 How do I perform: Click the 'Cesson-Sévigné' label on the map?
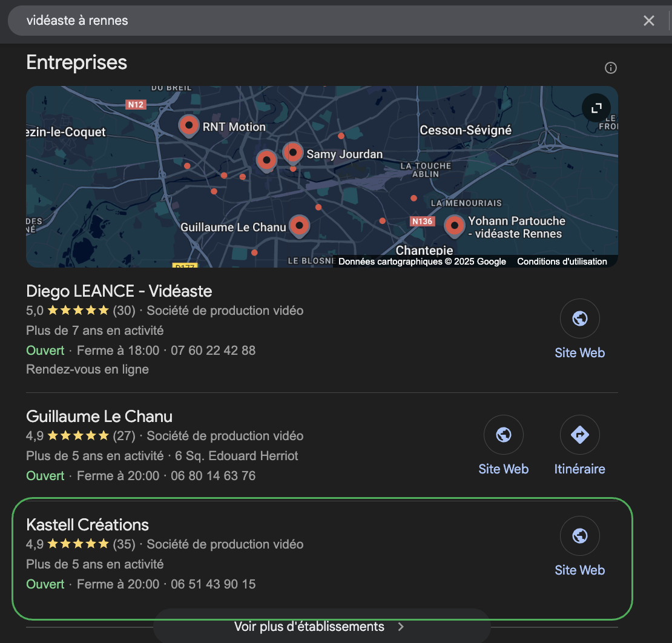pyautogui.click(x=466, y=130)
